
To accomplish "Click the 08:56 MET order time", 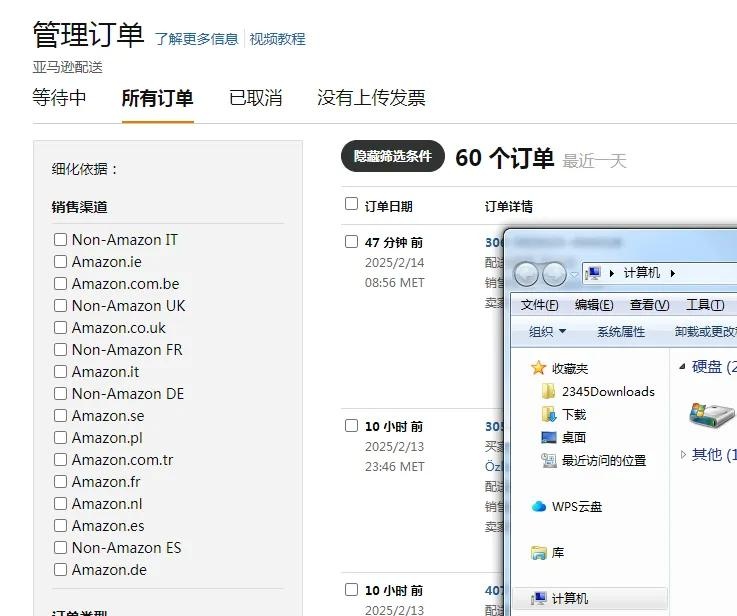I will coord(394,283).
